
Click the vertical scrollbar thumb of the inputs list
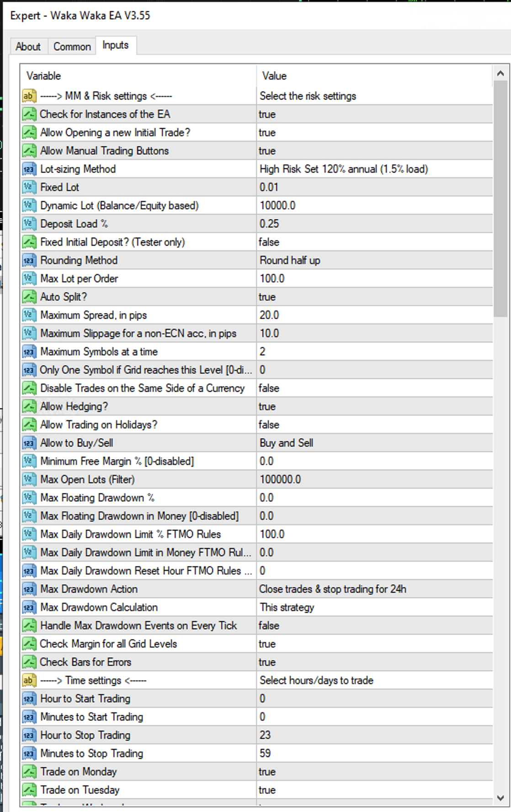pyautogui.click(x=500, y=199)
